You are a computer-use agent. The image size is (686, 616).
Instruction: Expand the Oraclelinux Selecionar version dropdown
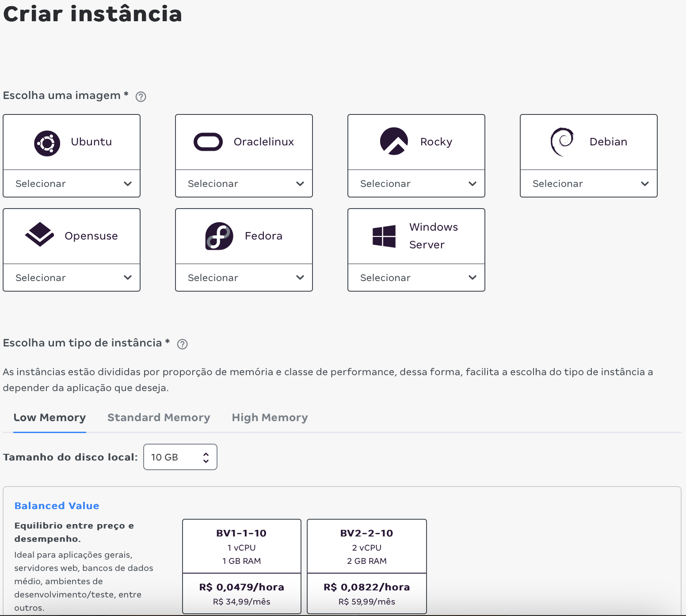pos(244,183)
